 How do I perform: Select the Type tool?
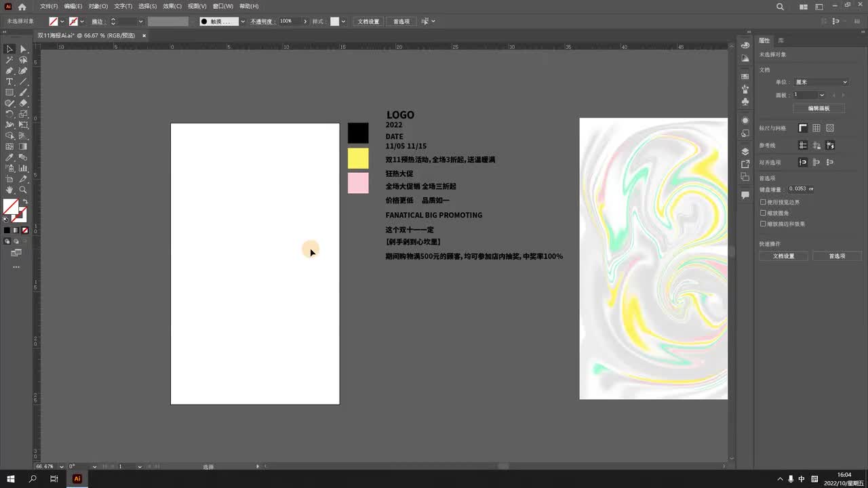pos(9,81)
